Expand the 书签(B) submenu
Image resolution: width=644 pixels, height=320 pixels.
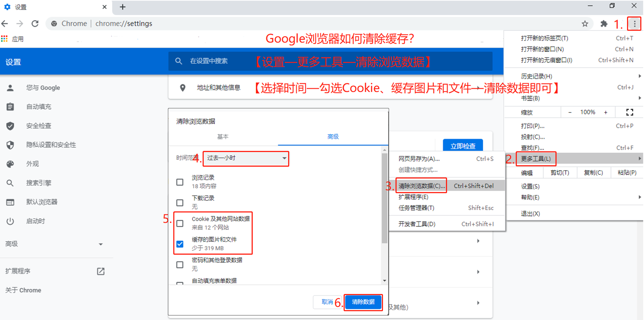574,98
